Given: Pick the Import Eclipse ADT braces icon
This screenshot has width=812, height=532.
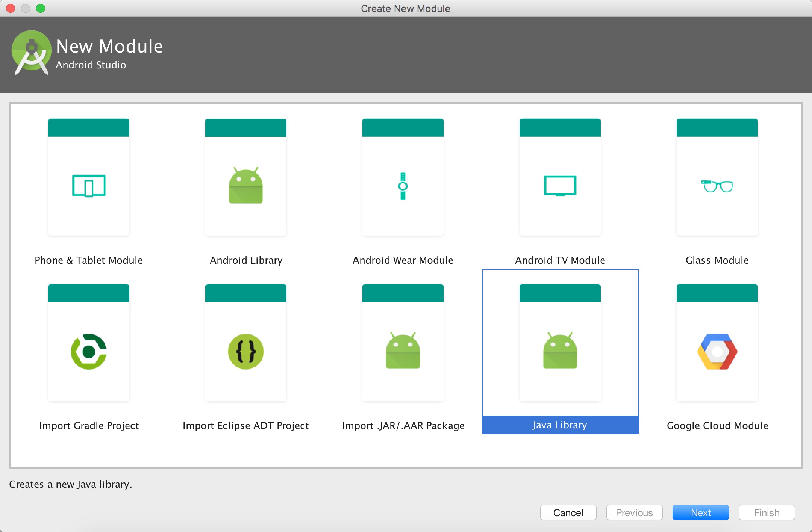Looking at the screenshot, I should (246, 352).
